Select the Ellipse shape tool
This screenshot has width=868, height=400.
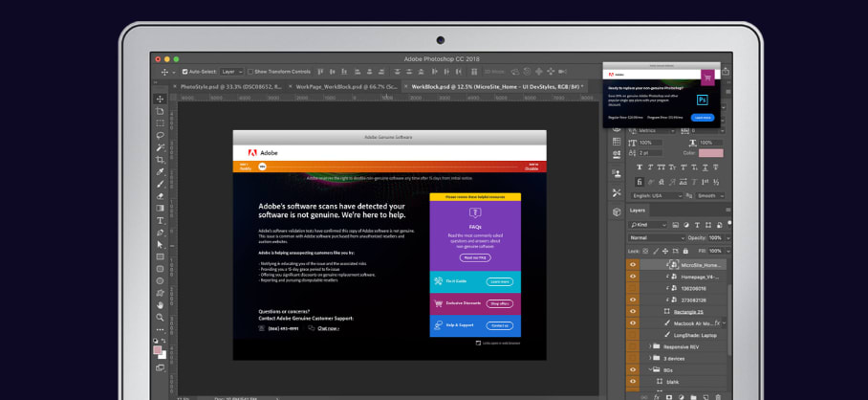click(160, 281)
